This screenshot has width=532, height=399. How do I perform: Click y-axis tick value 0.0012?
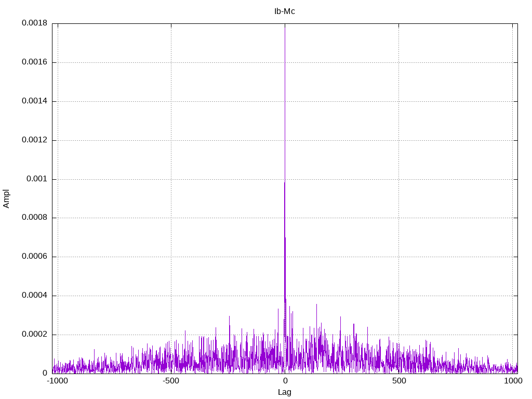(35, 140)
